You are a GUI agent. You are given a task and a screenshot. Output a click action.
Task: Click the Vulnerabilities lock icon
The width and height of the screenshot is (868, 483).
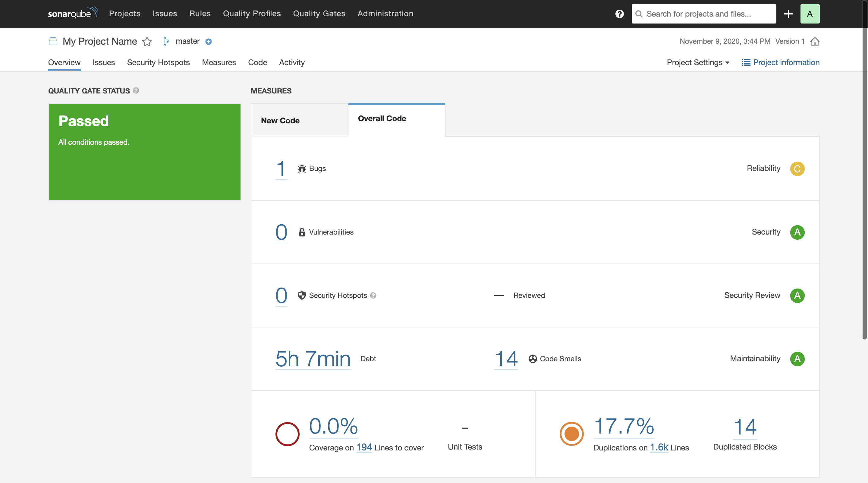[302, 232]
